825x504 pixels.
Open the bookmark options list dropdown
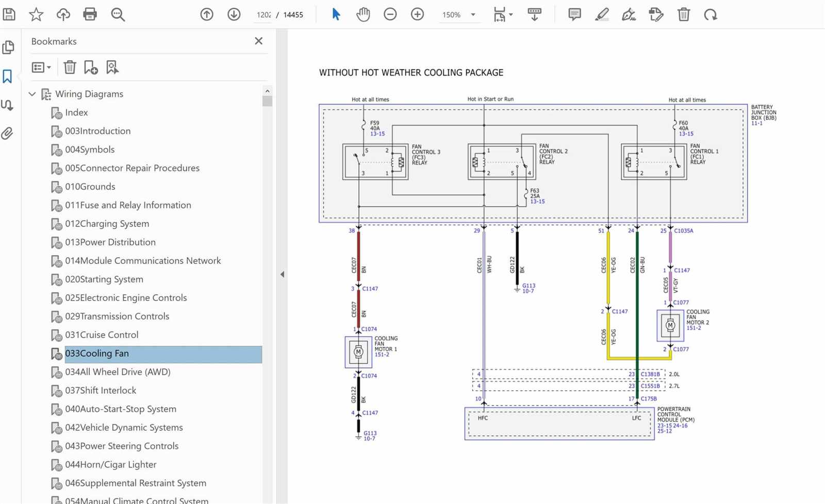click(x=41, y=68)
